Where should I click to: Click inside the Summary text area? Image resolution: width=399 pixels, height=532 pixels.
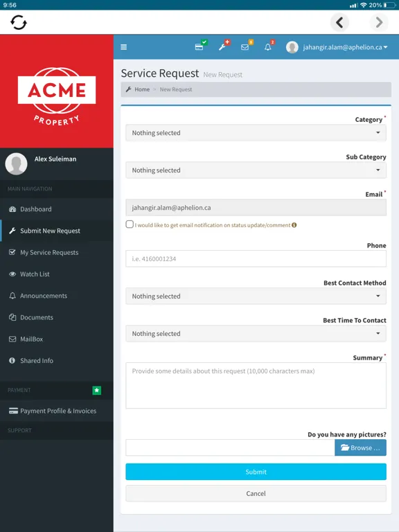click(256, 385)
